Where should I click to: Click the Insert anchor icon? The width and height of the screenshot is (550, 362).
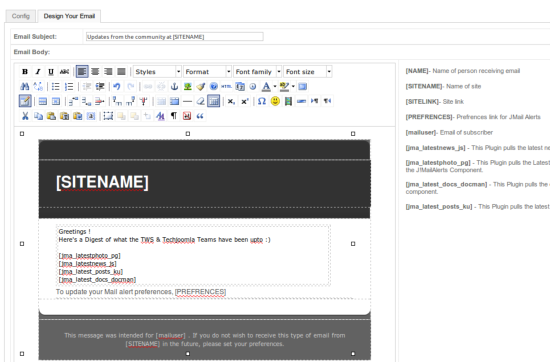174,86
